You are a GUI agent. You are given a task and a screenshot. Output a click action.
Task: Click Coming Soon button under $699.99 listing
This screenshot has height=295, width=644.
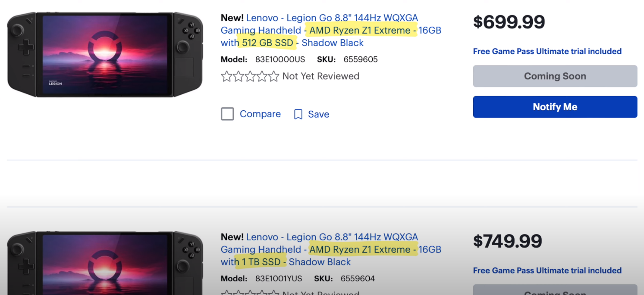tap(555, 76)
